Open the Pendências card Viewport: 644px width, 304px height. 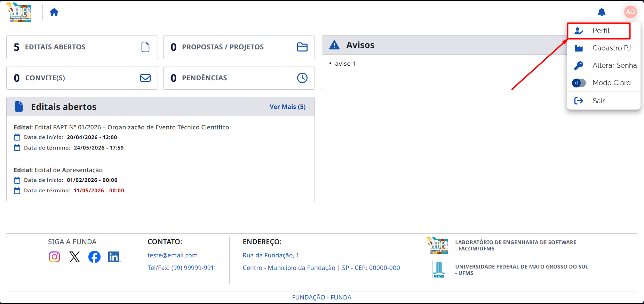(239, 78)
